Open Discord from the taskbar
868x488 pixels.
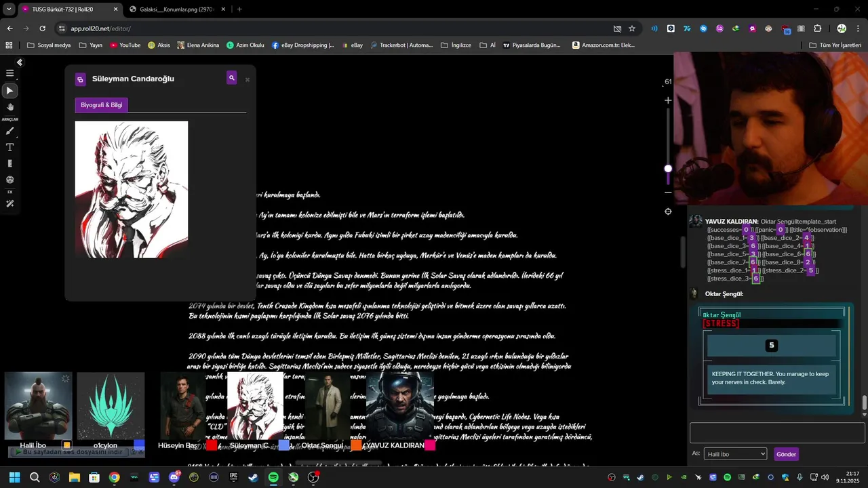point(174,477)
